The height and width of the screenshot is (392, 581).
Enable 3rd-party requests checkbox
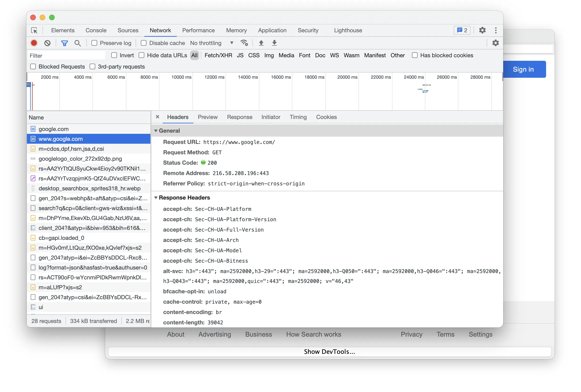tap(92, 66)
